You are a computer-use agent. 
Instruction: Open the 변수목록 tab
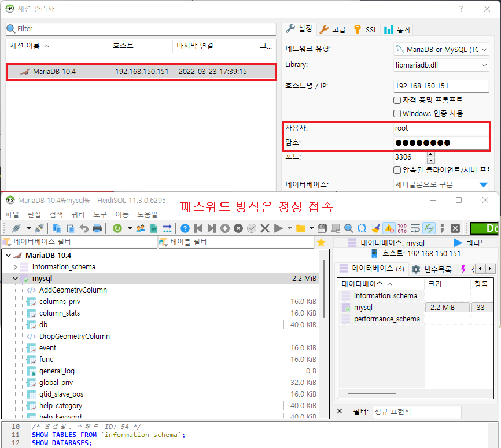[x=432, y=269]
